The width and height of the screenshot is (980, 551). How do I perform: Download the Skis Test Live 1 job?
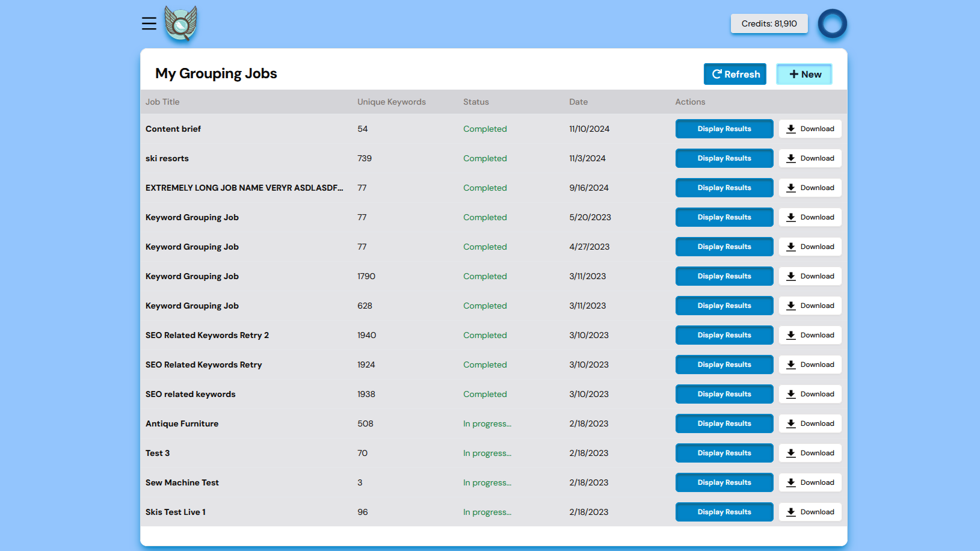[810, 512]
